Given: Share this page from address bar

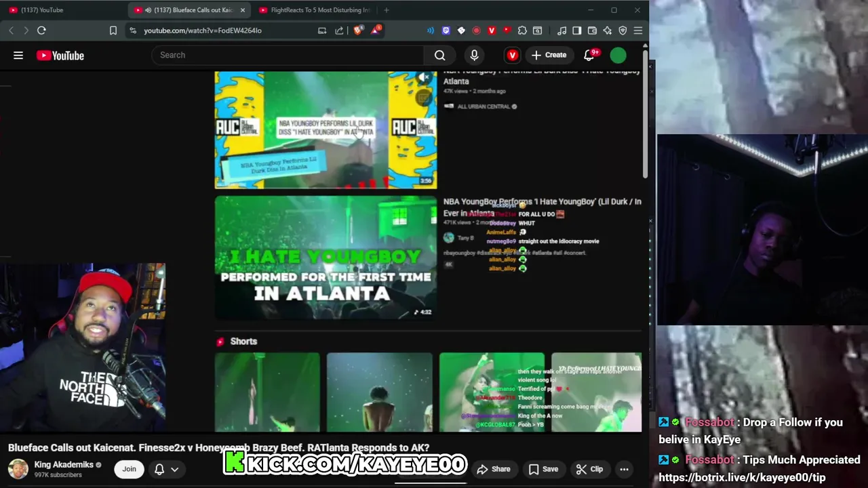Looking at the screenshot, I should click(339, 30).
